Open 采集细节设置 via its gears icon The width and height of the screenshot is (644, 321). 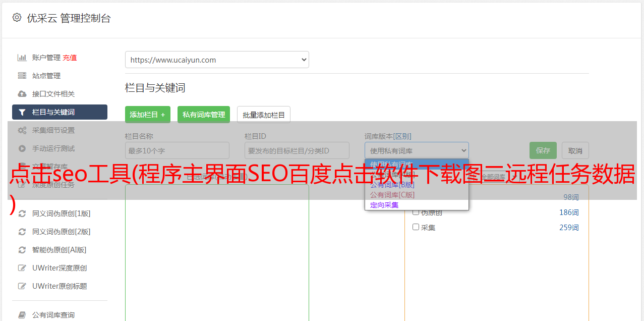click(22, 130)
